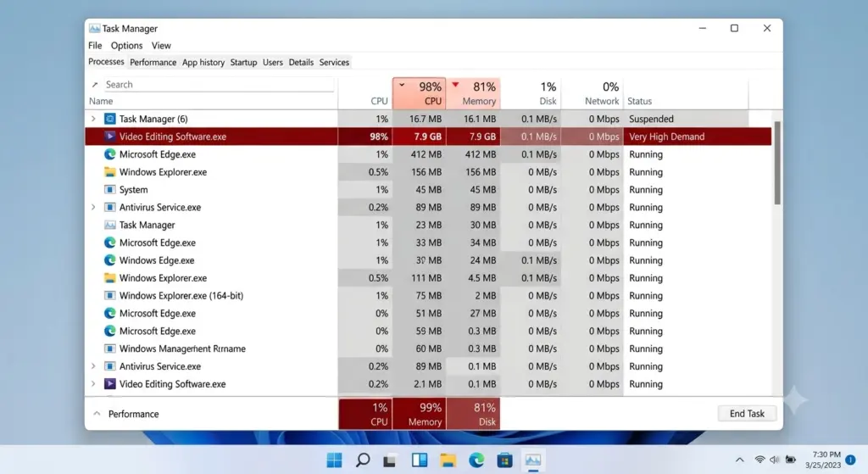Click Edge icon in the Microsoft Edge.exe 51 MB row
The image size is (868, 474).
[x=109, y=314]
